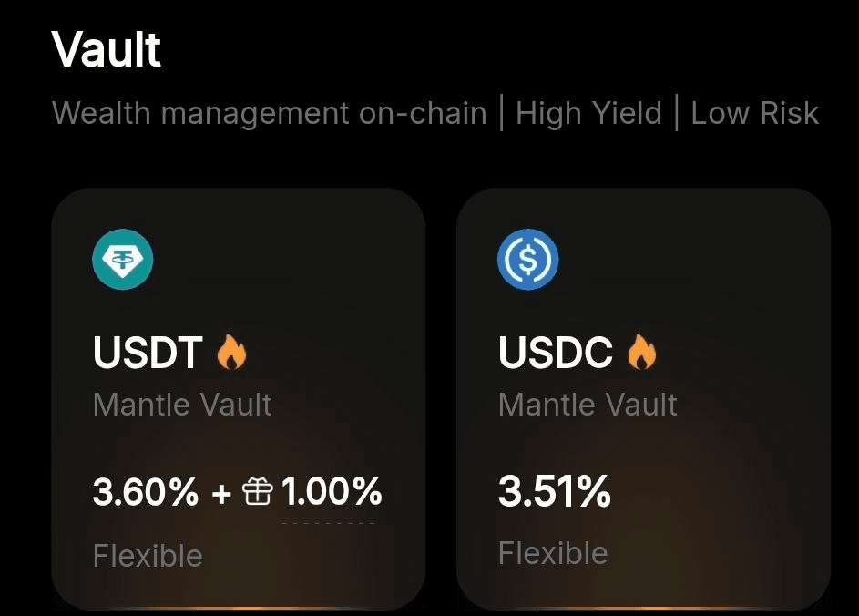
Task: Click the Tether USDT coin icon
Action: (x=123, y=260)
